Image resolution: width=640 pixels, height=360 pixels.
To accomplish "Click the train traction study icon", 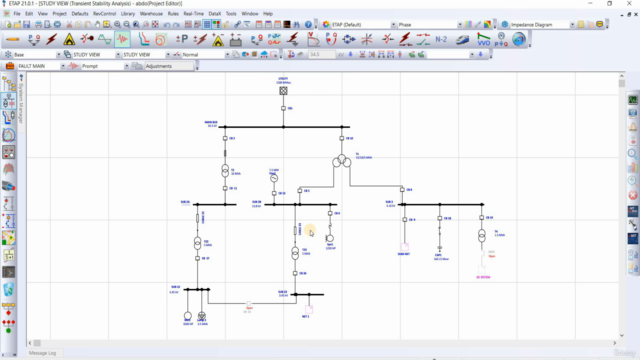I will pyautogui.click(x=462, y=40).
